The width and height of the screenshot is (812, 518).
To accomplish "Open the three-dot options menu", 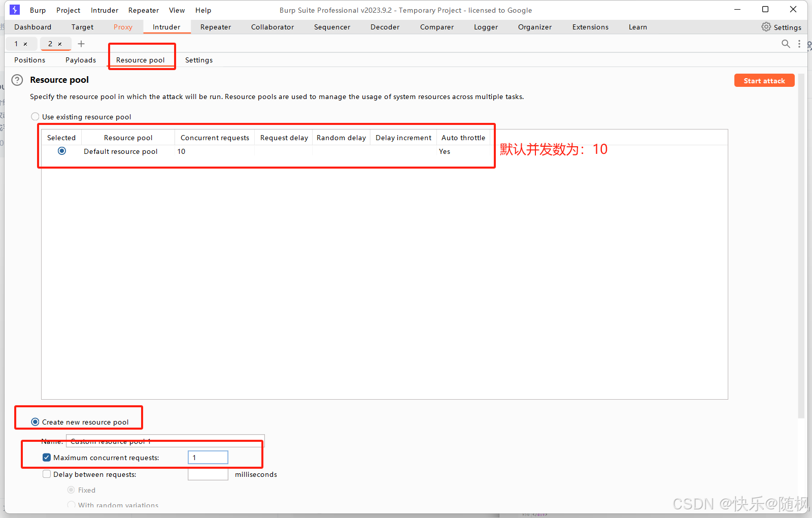I will [x=799, y=44].
